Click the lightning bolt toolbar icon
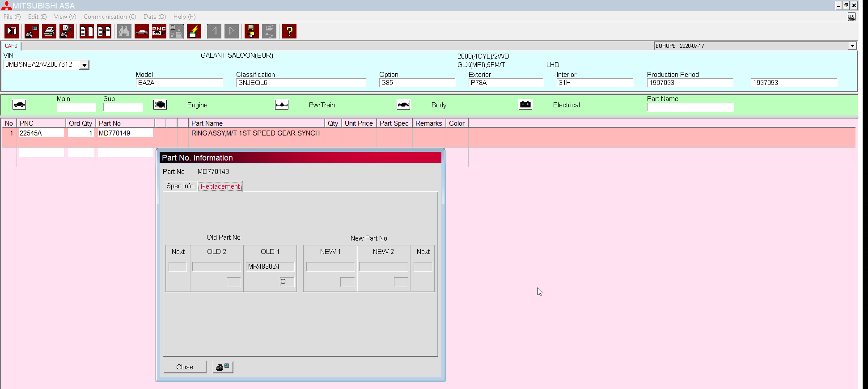Image resolution: width=868 pixels, height=389 pixels. point(194,31)
